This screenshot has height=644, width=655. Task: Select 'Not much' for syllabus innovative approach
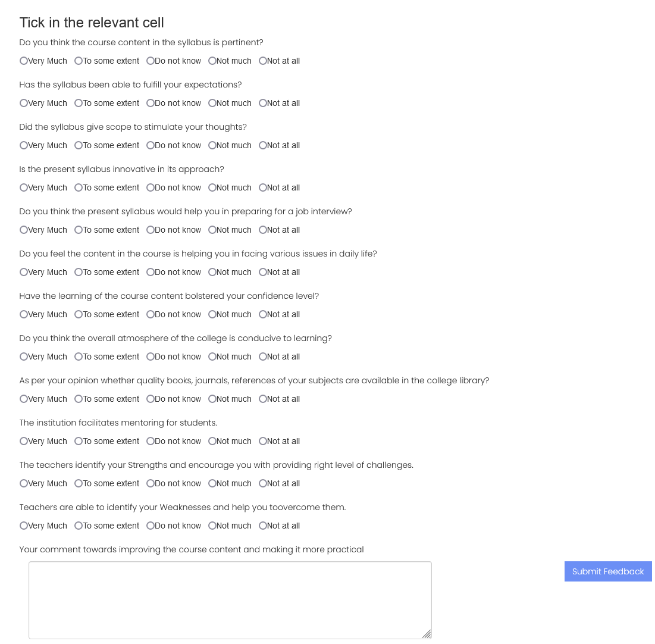[x=212, y=187]
